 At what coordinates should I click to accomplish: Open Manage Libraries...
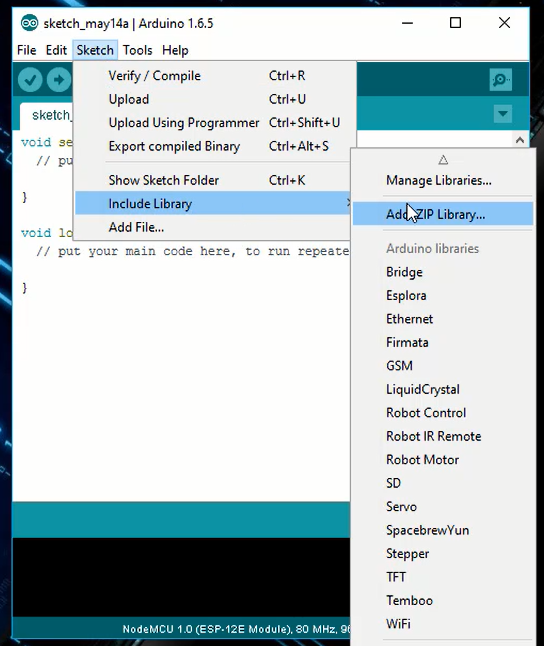tap(443, 180)
